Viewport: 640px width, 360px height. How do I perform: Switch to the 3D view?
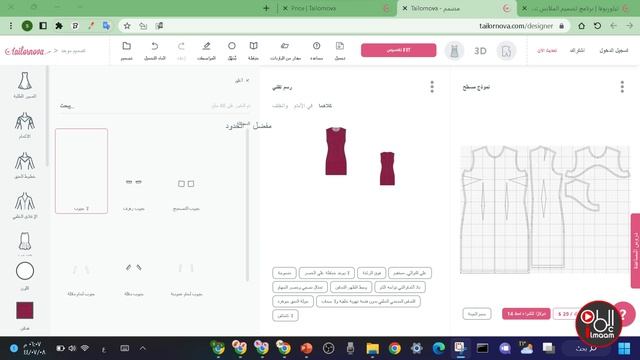(x=480, y=51)
